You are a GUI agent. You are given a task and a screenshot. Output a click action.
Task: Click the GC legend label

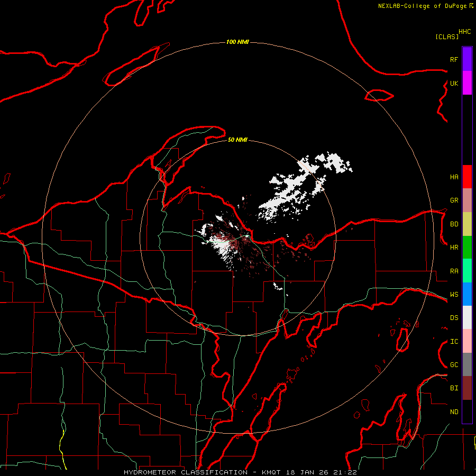coord(454,365)
